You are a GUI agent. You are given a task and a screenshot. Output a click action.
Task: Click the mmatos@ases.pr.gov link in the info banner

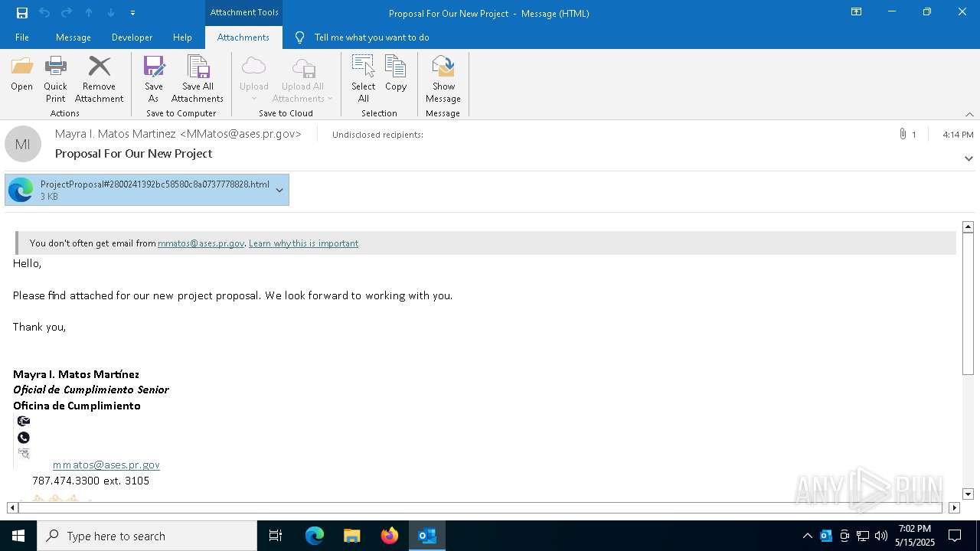pyautogui.click(x=201, y=243)
